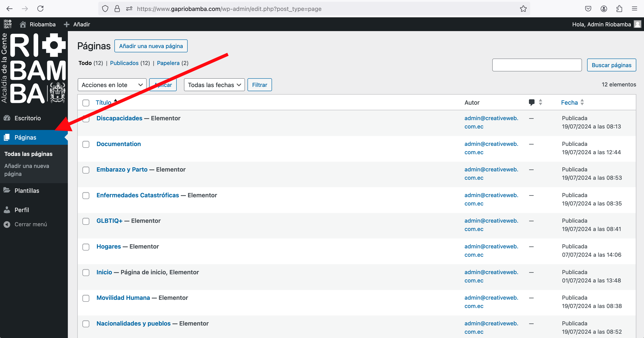Click the browser reload icon

point(40,9)
